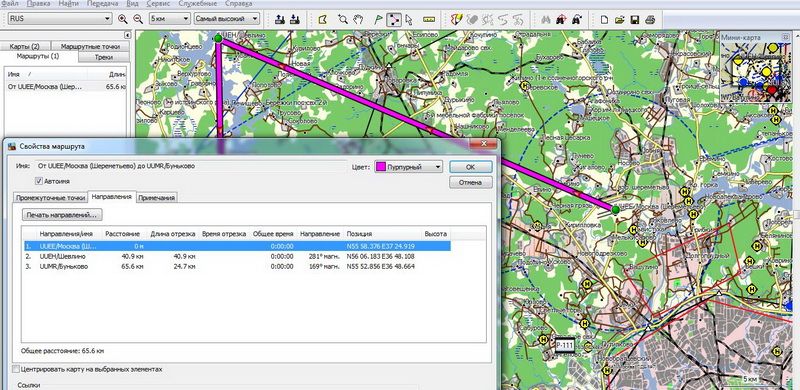Viewport: 800px width, 390px height.
Task: Select the arrow selection tool
Action: click(x=409, y=19)
